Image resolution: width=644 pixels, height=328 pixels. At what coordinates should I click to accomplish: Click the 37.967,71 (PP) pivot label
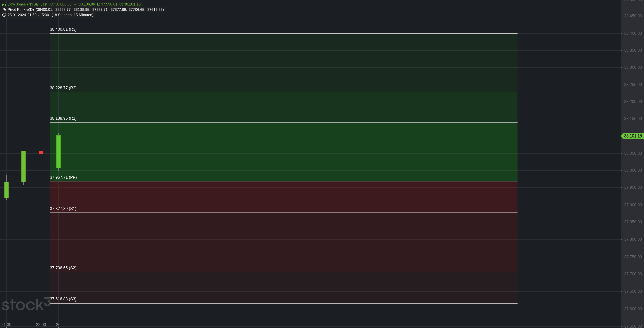point(63,177)
